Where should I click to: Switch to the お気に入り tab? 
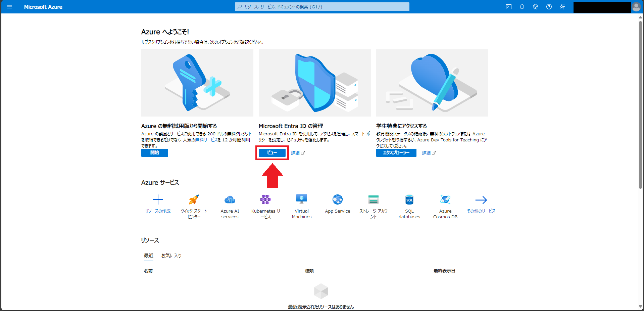171,256
